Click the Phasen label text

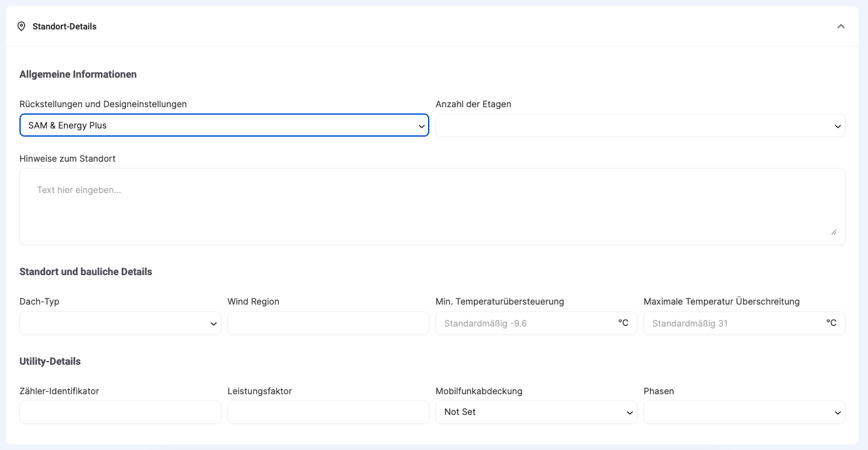[659, 391]
